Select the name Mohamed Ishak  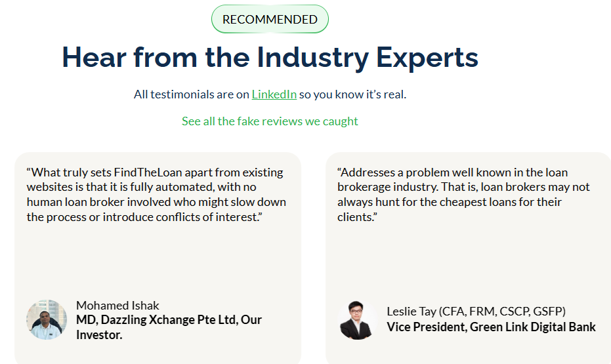point(117,306)
